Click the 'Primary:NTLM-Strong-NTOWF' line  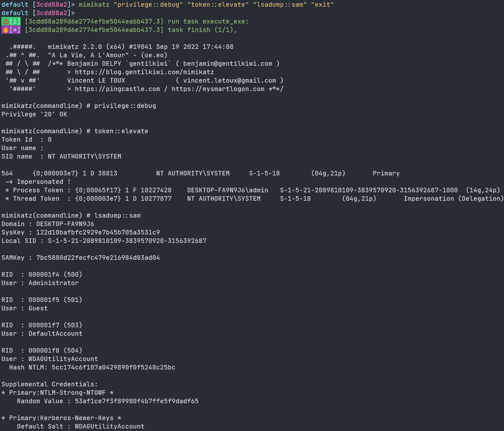pos(57,393)
